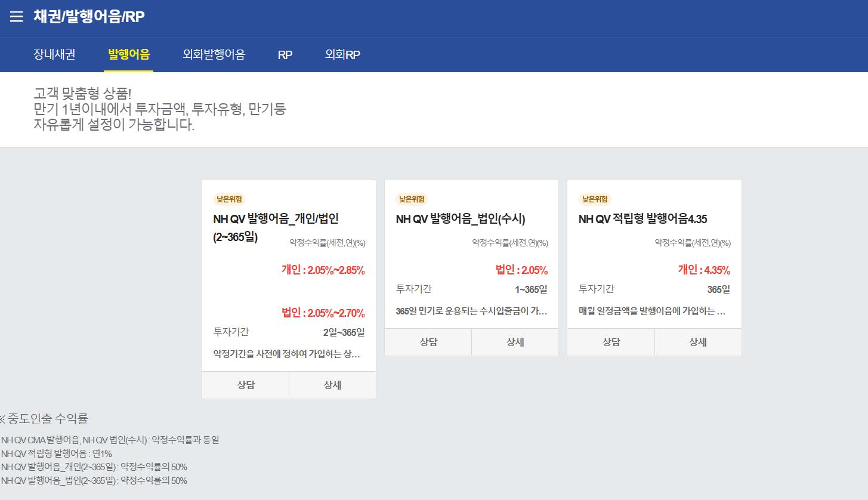Click 상세 for NH QV 발행어음_개인/법인
The width and height of the screenshot is (868, 500).
[x=332, y=385]
